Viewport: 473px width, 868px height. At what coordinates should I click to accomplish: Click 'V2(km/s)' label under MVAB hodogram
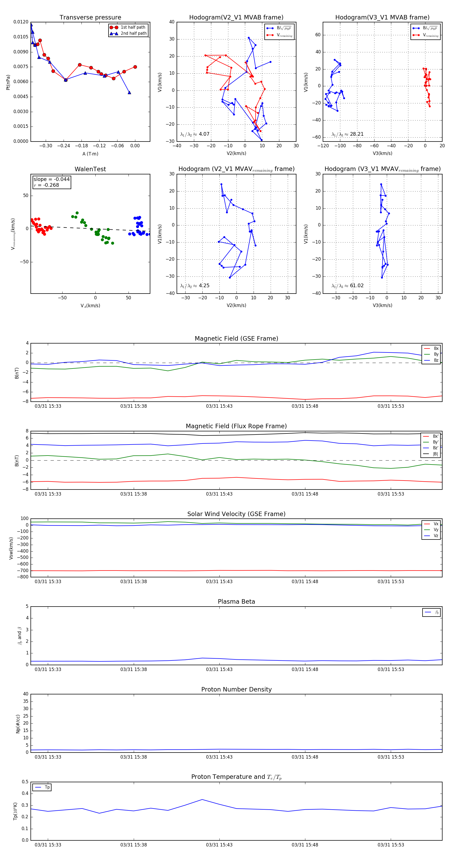[x=236, y=153]
